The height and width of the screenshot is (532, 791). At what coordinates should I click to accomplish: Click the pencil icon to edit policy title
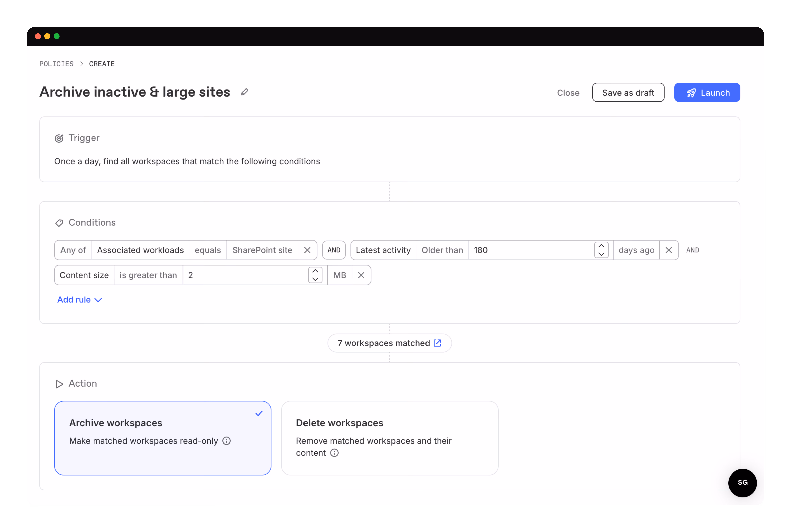point(245,92)
